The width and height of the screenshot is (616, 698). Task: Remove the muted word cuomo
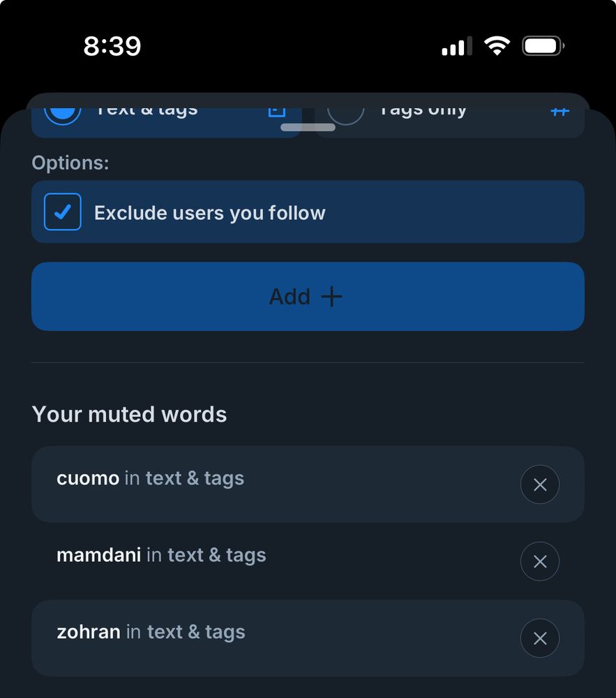539,484
